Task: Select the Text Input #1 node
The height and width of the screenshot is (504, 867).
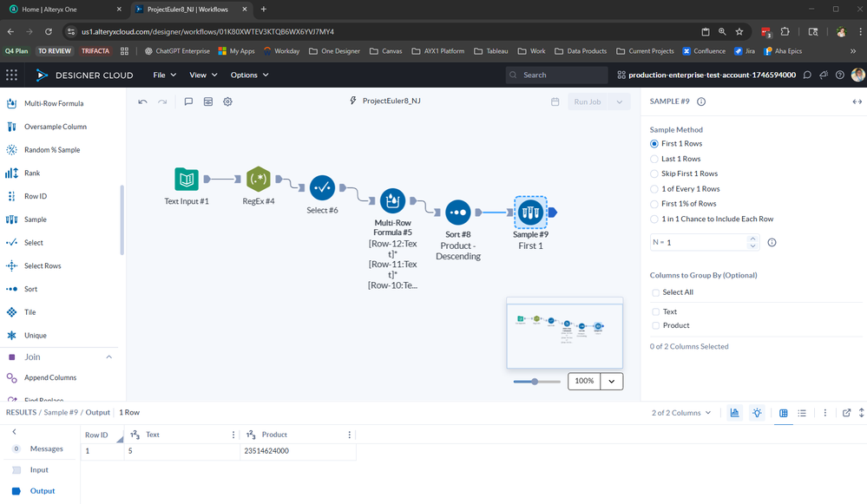Action: pyautogui.click(x=187, y=179)
